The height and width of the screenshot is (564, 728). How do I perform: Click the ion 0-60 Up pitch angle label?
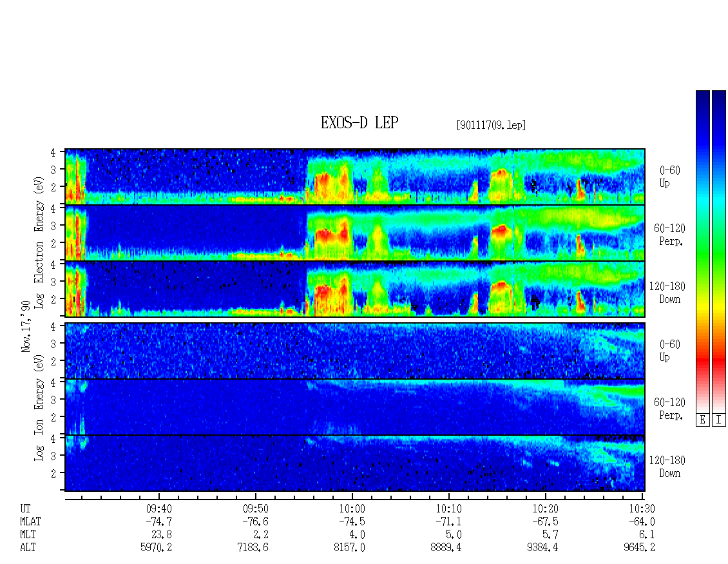click(669, 351)
